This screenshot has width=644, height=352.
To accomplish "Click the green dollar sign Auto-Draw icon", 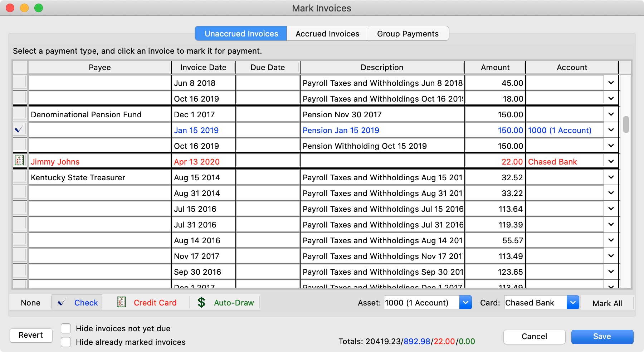I will click(201, 303).
